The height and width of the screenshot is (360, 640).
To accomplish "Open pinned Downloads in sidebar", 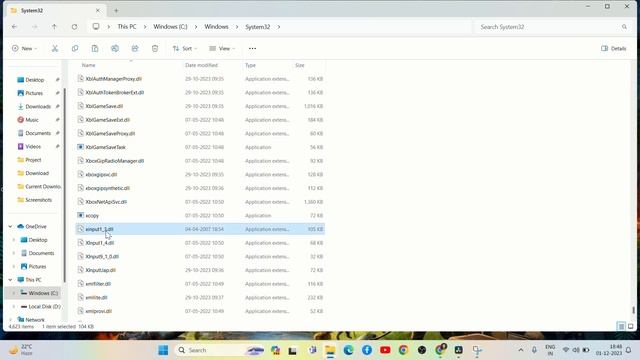I will 38,107.
